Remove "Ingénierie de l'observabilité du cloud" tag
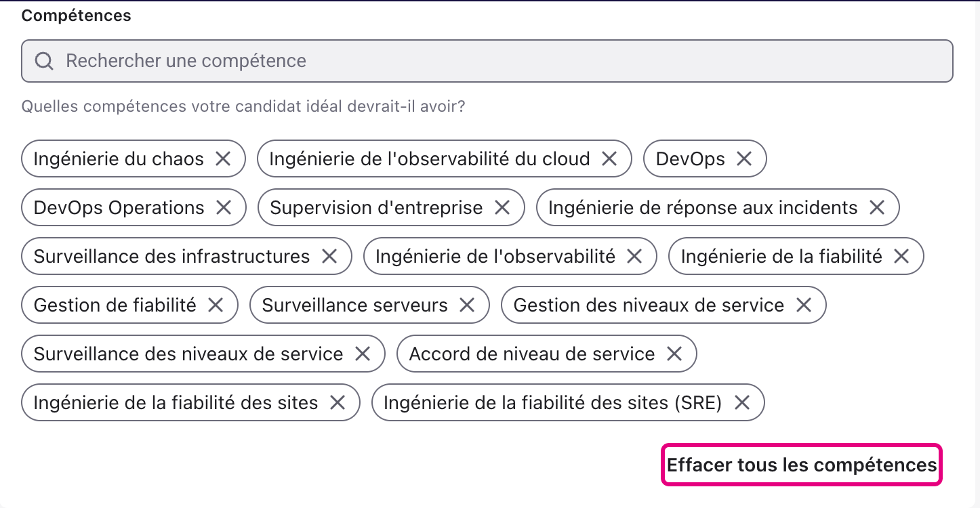Image resolution: width=980 pixels, height=508 pixels. [x=609, y=159]
